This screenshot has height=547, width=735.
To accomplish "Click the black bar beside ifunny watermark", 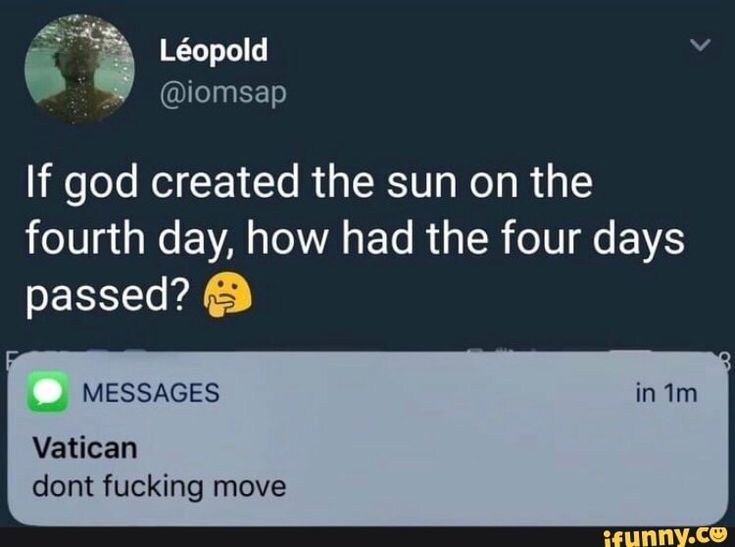I will 300,537.
